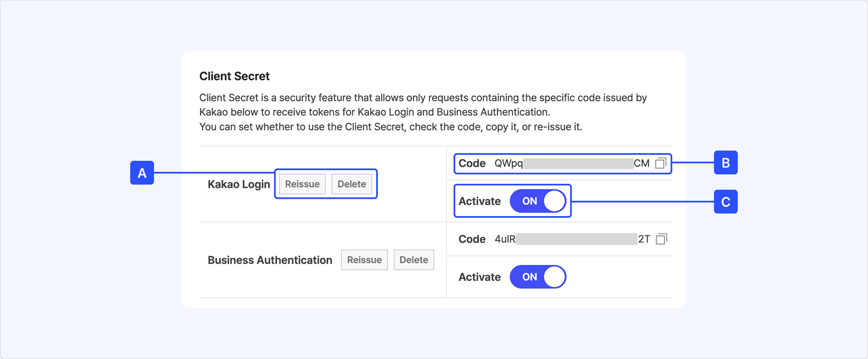Disable the Business Authentication Activate switch
868x359 pixels.
pyautogui.click(x=538, y=277)
